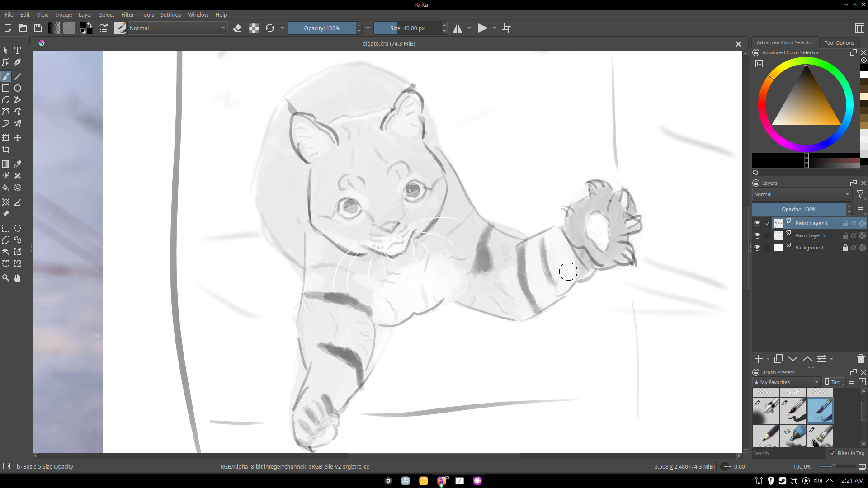Adjust brush Opacity 100% slider
Image resolution: width=868 pixels, height=488 pixels.
pos(322,28)
